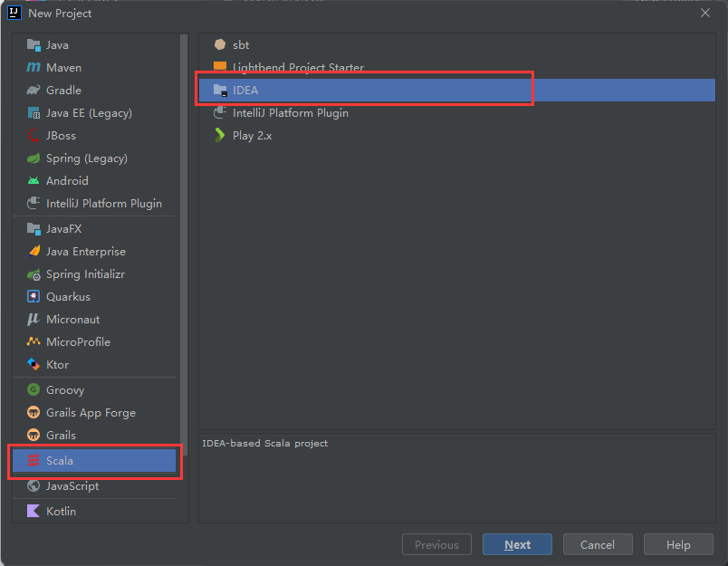Select 'Micronaut' label
Screen dimensions: 728x566
73,320
